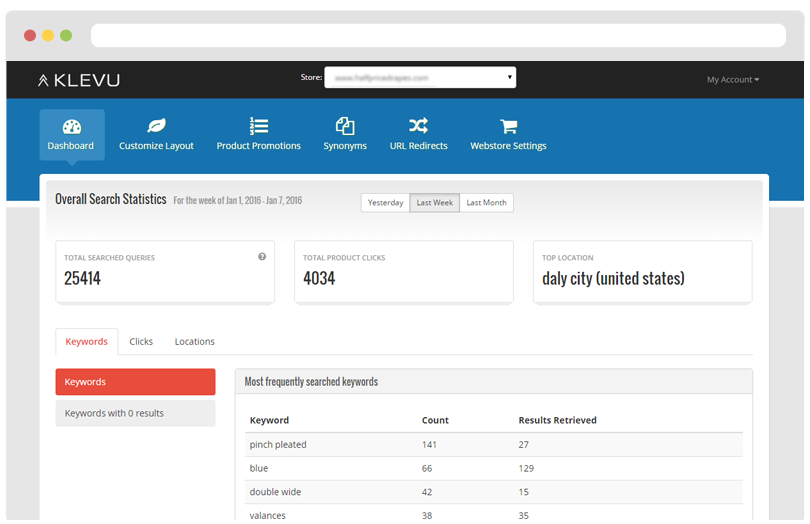Click the Klevu logo
This screenshot has width=810, height=524.
[x=79, y=80]
